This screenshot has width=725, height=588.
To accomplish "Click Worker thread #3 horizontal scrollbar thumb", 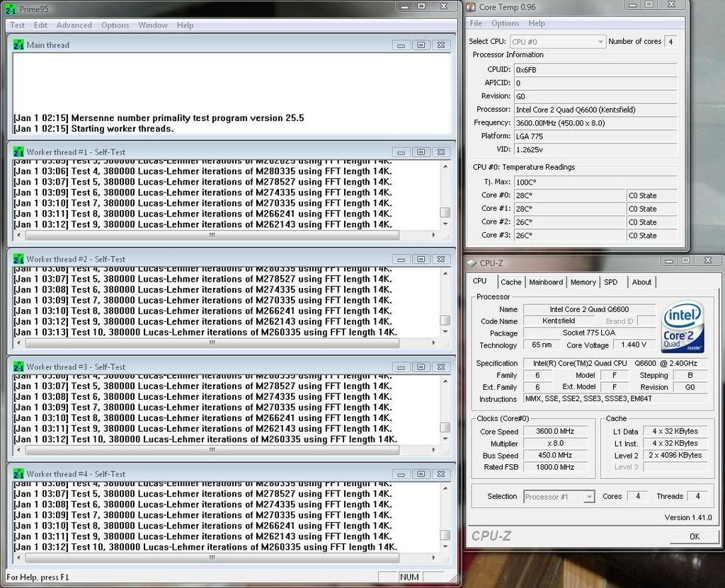I will [212, 450].
